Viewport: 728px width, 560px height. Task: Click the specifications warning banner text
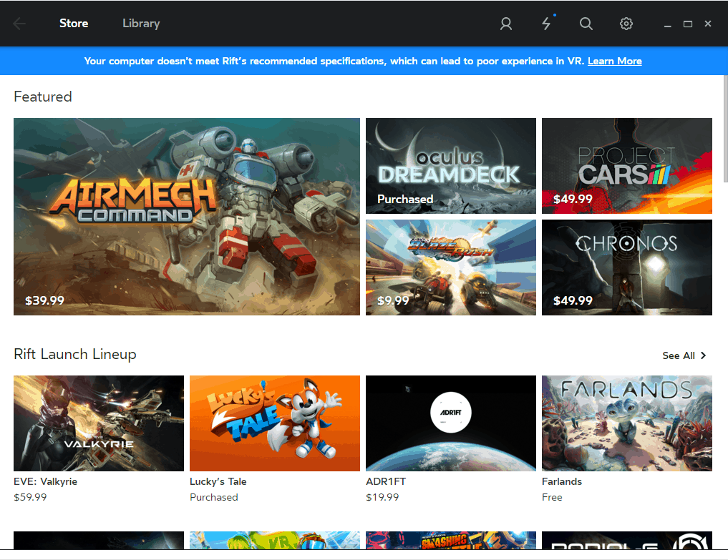click(x=334, y=62)
